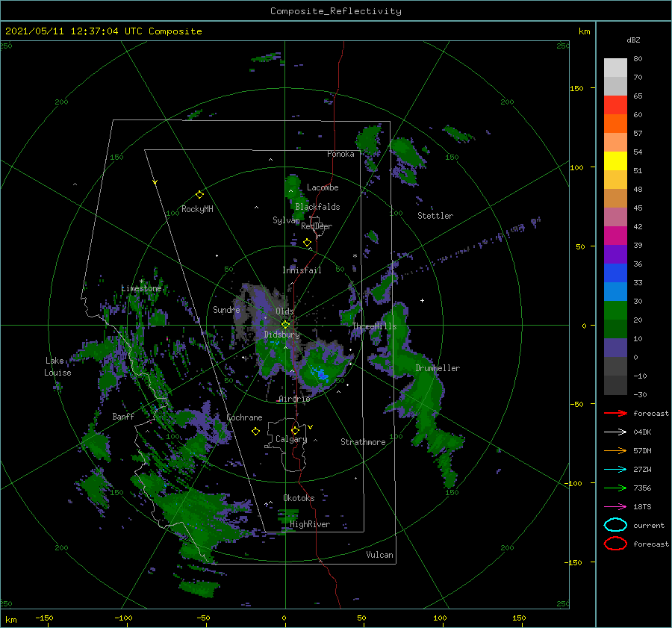Select the magenta 18TS arrow legend entry
The image size is (672, 628).
coord(615,507)
